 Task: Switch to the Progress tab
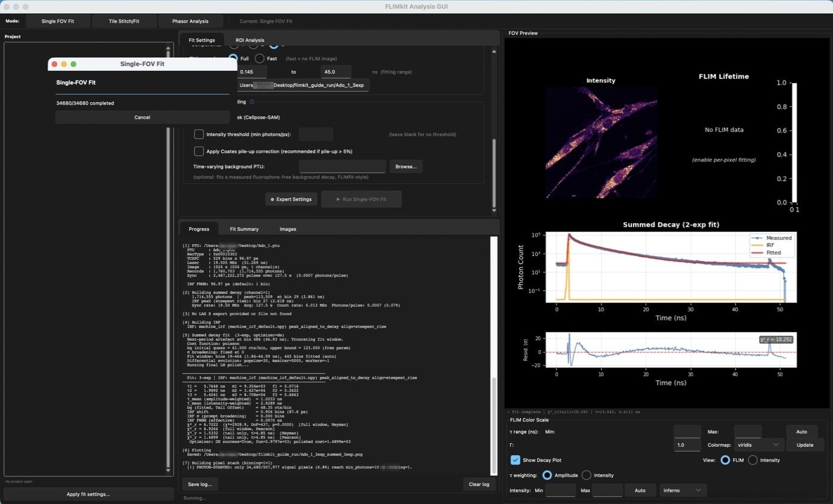pos(199,229)
